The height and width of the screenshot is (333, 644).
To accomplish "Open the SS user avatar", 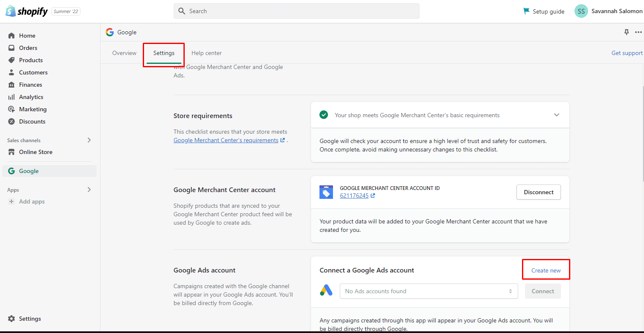I will (x=581, y=11).
